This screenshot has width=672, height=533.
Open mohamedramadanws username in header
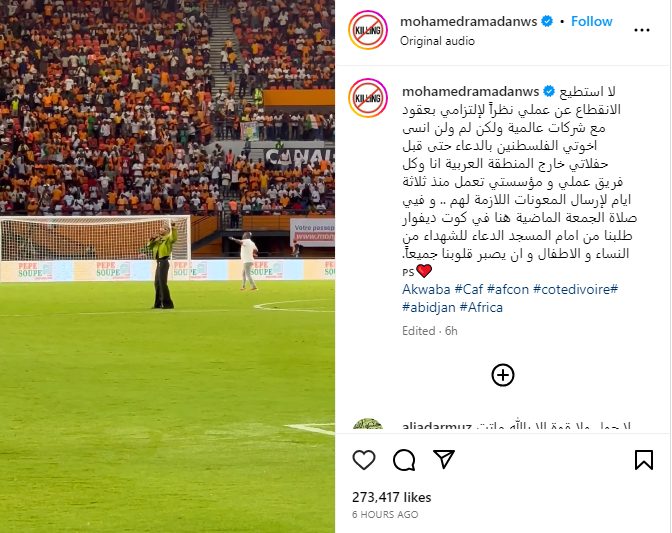468,21
